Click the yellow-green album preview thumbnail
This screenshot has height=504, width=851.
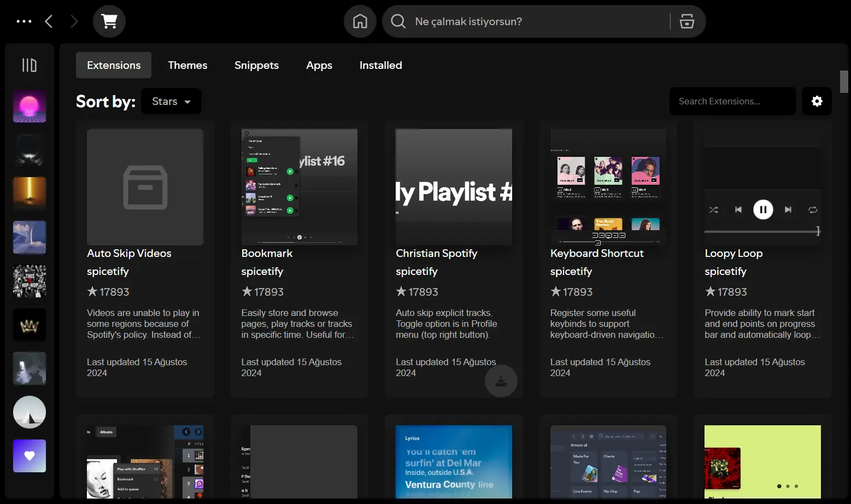[762, 462]
